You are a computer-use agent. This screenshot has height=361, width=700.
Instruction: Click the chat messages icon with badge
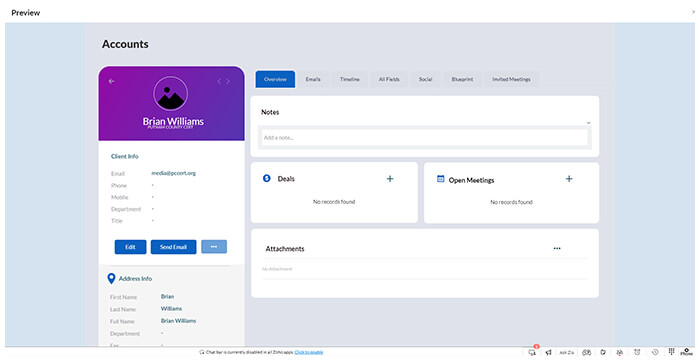[x=532, y=352]
